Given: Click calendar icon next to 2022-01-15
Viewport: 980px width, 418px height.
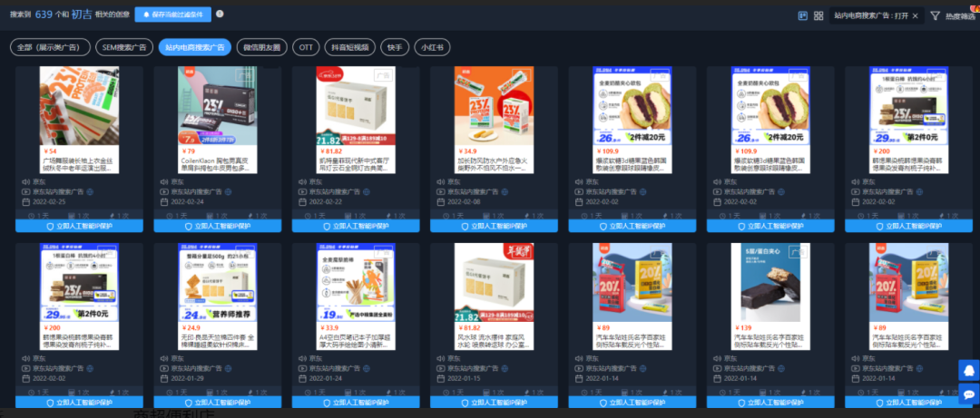Looking at the screenshot, I should point(440,379).
